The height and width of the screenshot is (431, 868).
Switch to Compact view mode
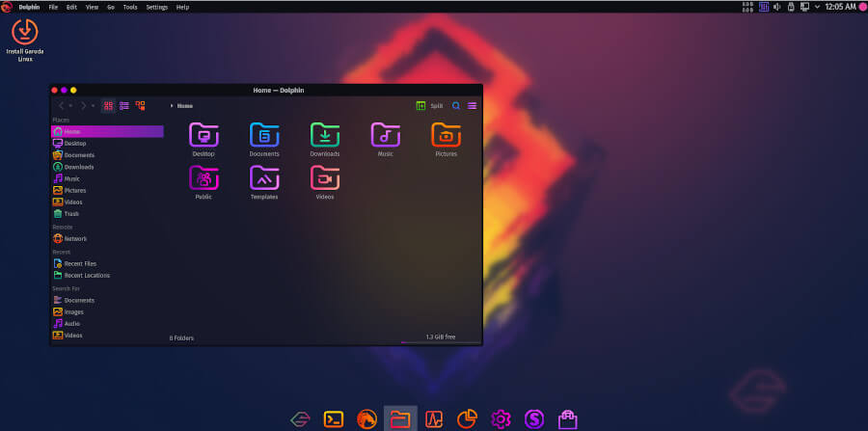[124, 105]
